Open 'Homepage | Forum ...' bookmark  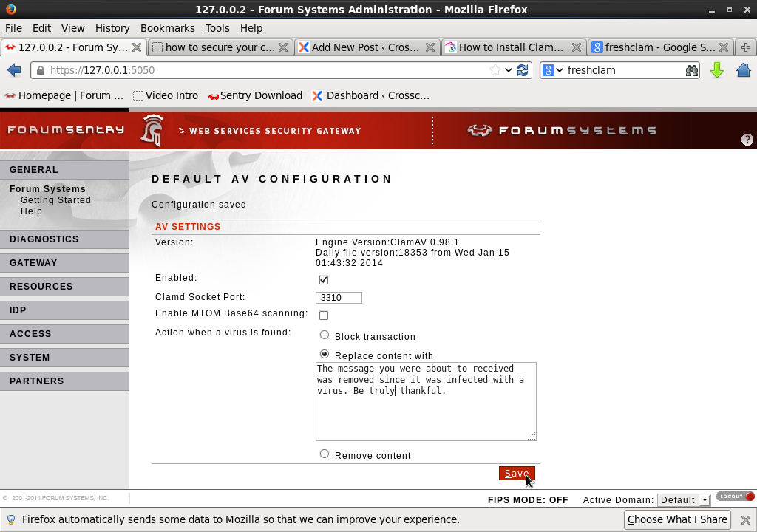click(x=64, y=95)
